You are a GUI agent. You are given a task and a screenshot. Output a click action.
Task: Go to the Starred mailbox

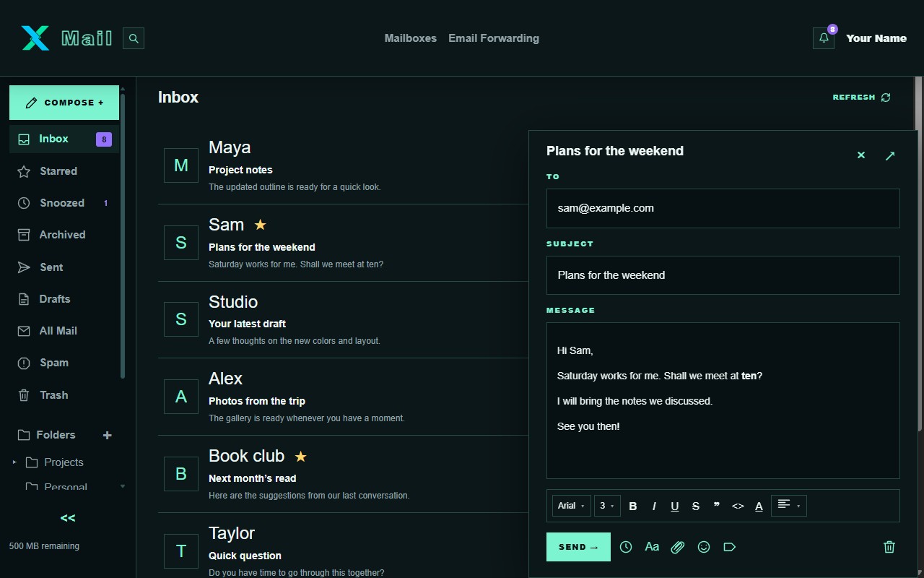click(64, 171)
